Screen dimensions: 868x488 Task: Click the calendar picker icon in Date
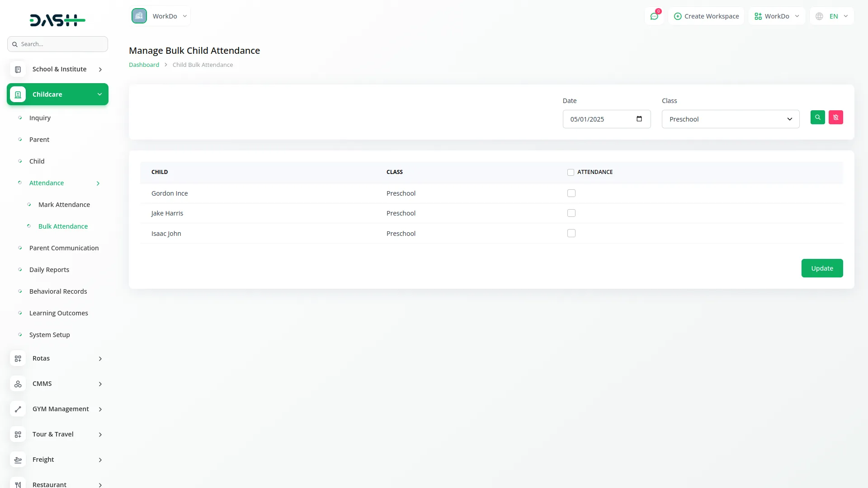(639, 119)
